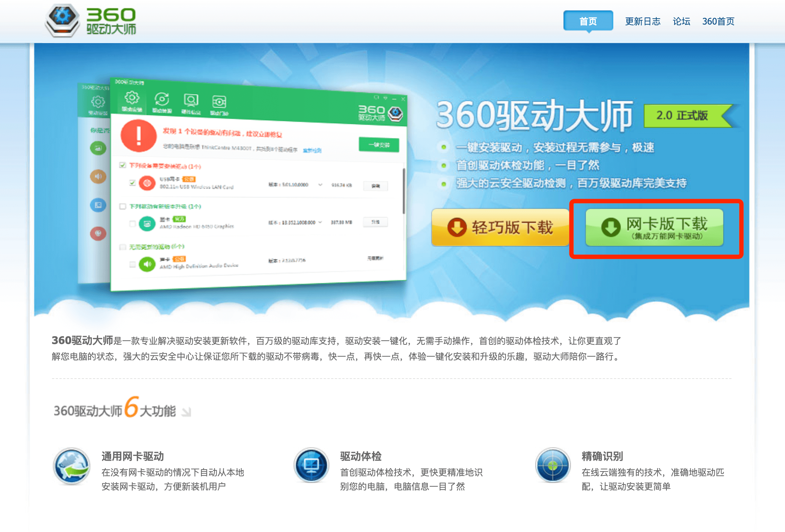Click the 360驱动大师 logo in the page header
This screenshot has width=785, height=532.
click(x=90, y=20)
